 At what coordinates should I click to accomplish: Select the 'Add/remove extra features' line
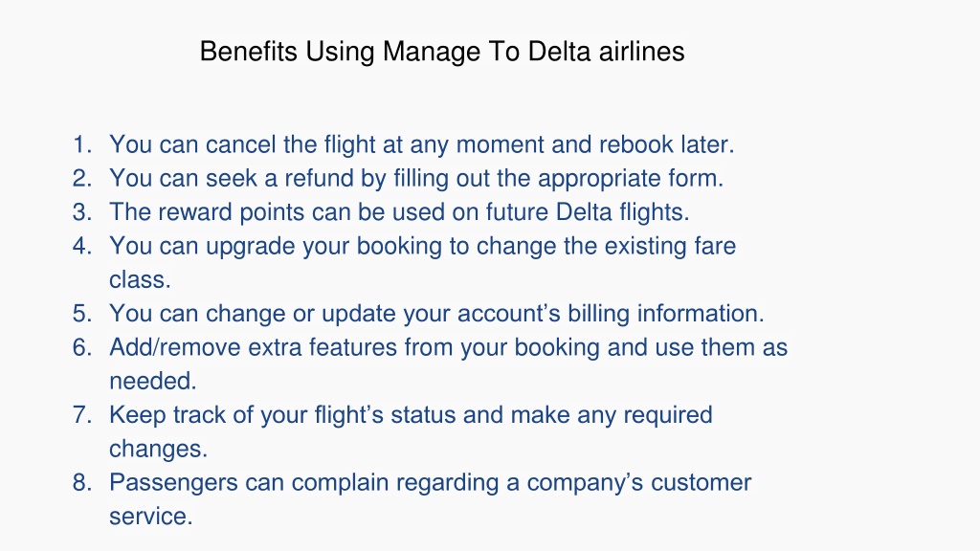[x=448, y=347]
